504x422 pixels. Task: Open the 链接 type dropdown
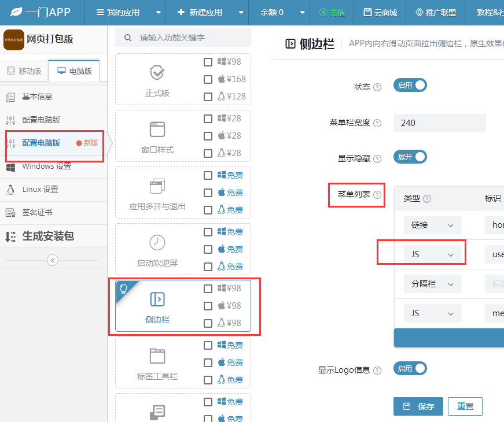[433, 225]
